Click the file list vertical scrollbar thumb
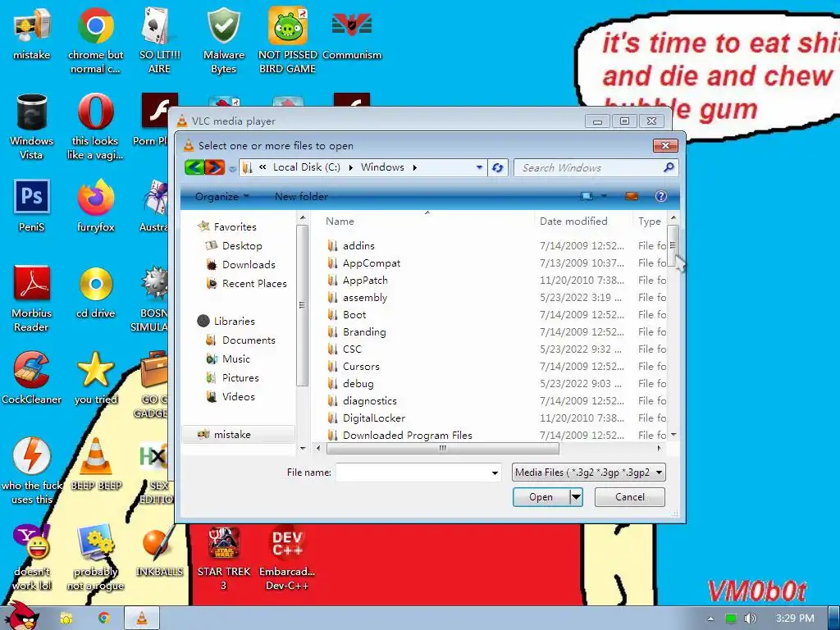The width and height of the screenshot is (840, 630). pos(673,245)
